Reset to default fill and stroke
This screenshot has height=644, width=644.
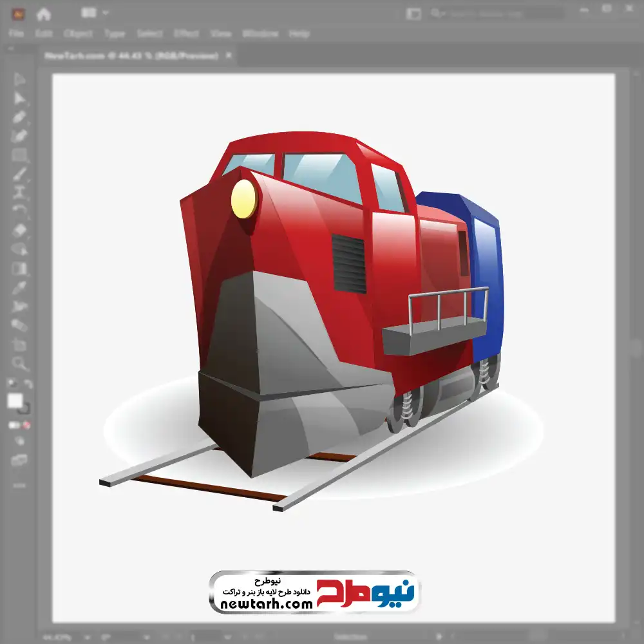tap(12, 384)
